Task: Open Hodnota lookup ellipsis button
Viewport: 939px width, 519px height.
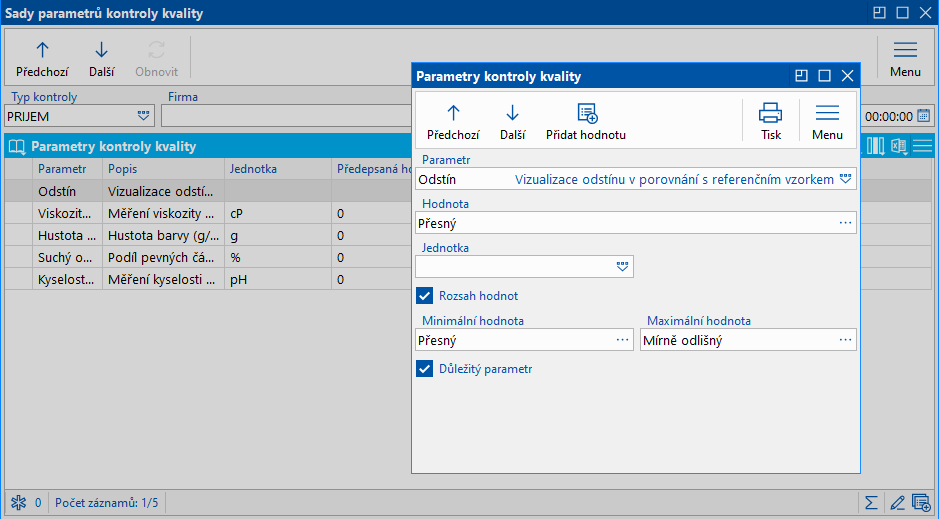Action: [845, 223]
